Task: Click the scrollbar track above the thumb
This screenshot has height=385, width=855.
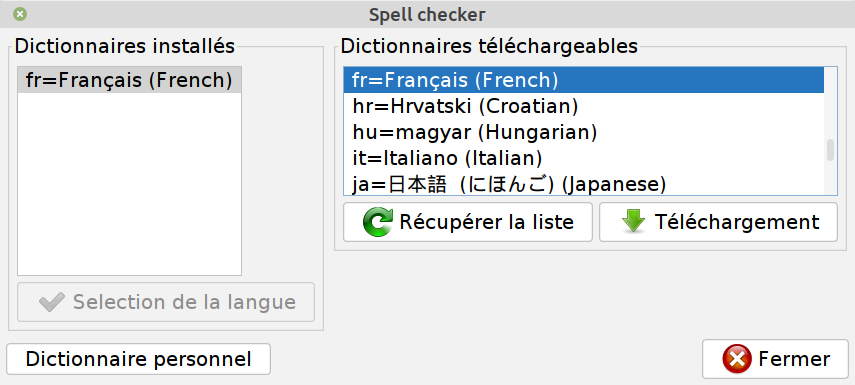Action: point(830,104)
